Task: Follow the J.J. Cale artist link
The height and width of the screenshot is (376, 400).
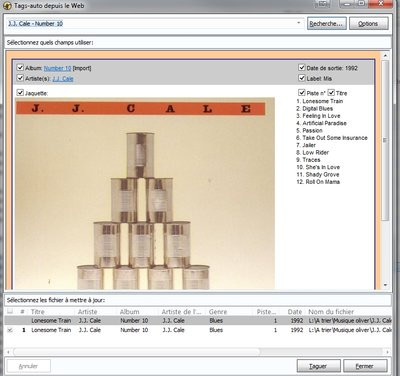Action: [x=63, y=79]
